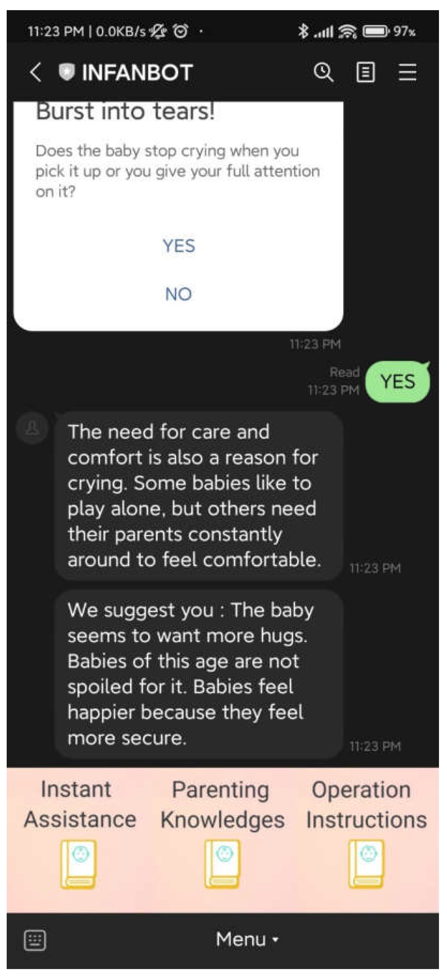
Task: Select the Parenting Knowledges menu label
Action: tap(222, 804)
